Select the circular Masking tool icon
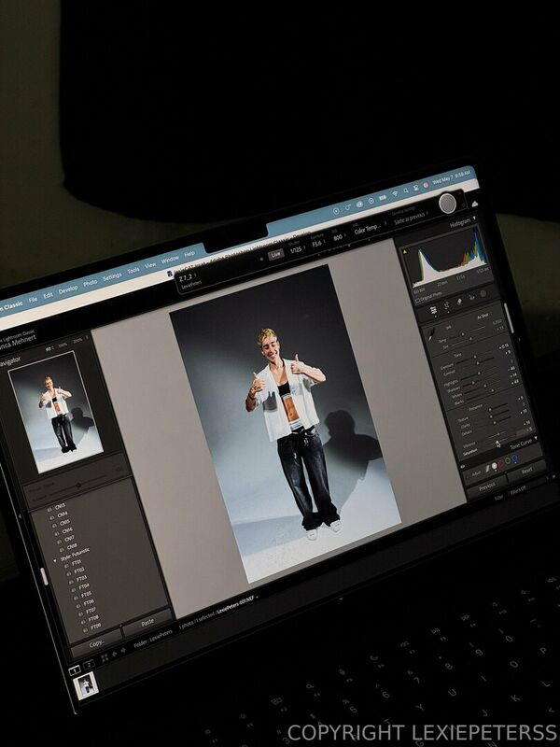 click(x=483, y=293)
